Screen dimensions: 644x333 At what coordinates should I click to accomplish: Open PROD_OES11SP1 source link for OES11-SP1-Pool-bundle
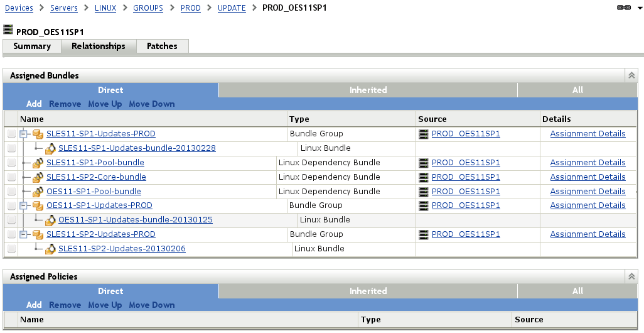pos(466,192)
